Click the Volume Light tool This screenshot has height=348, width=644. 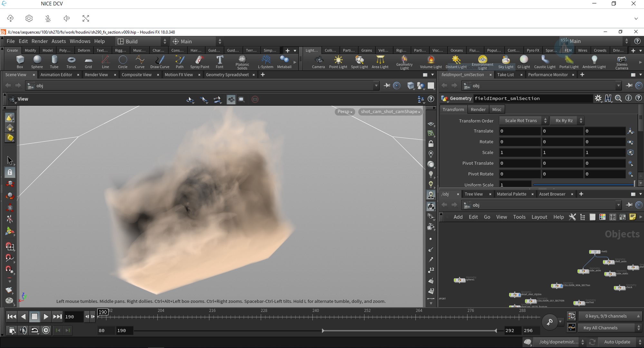(x=430, y=61)
